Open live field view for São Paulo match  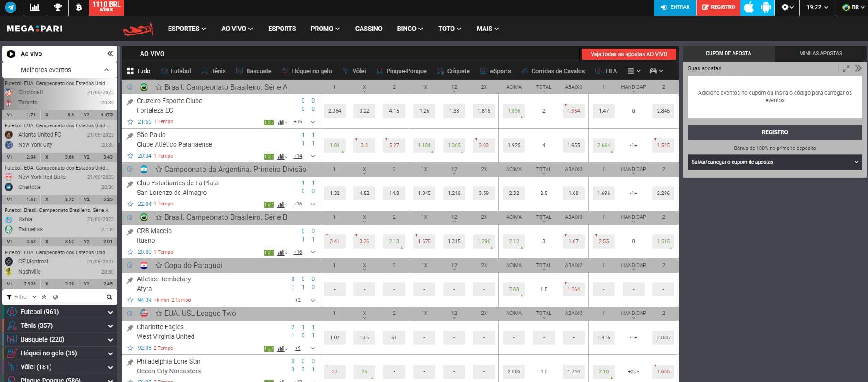[x=269, y=156]
